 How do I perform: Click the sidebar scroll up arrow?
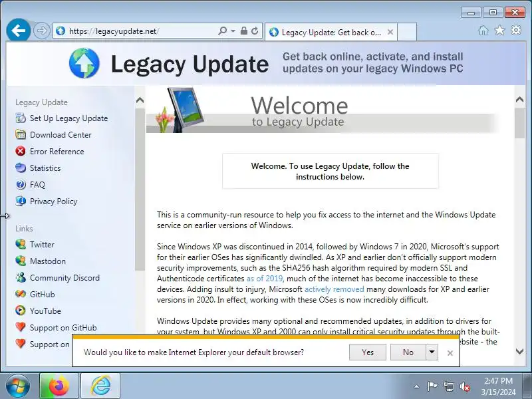[x=140, y=100]
